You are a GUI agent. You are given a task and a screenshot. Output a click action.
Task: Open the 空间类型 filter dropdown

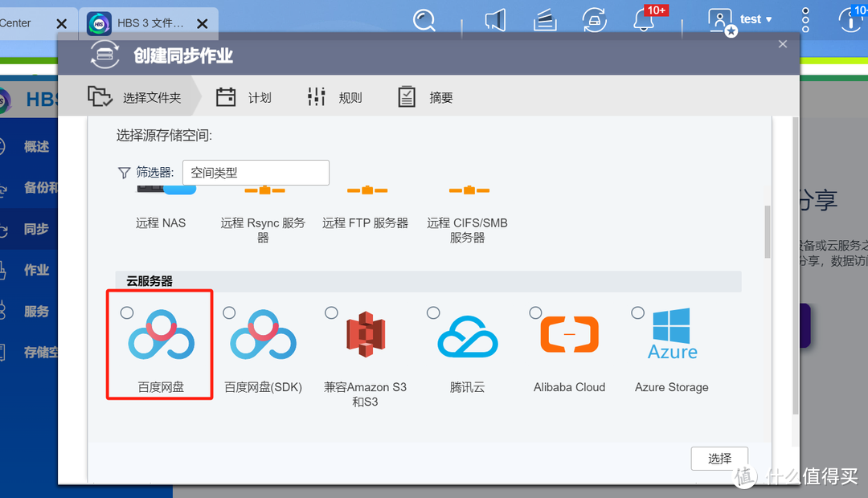click(256, 173)
